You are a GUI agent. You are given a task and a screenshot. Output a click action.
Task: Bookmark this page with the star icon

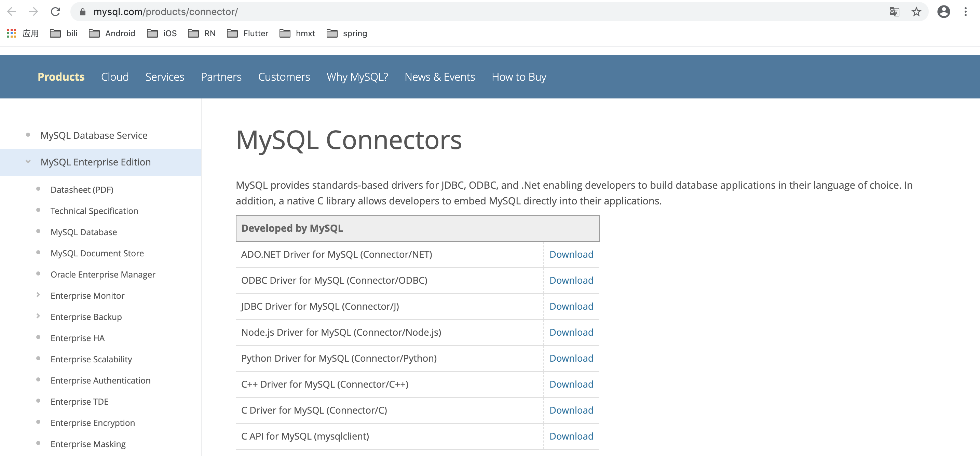tap(916, 12)
